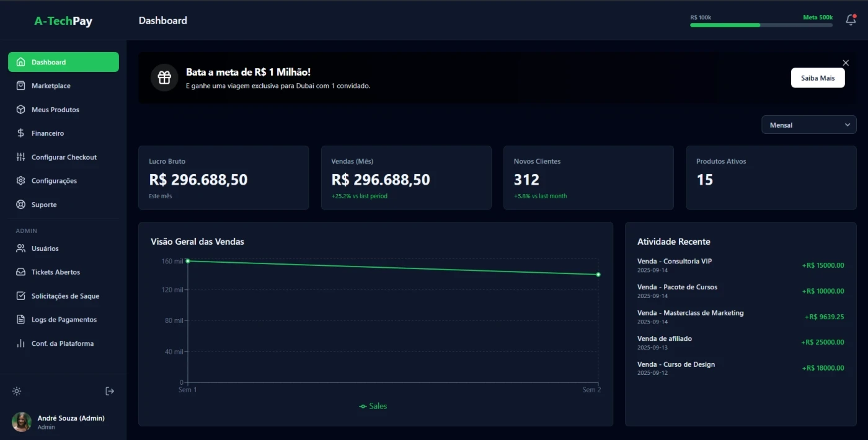This screenshot has width=868, height=440.
Task: Click the logout icon in sidebar
Action: (x=110, y=391)
